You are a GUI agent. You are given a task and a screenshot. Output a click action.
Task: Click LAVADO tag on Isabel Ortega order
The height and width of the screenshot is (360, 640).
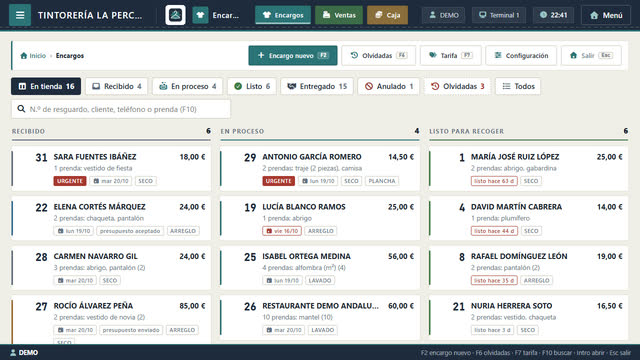(320, 280)
